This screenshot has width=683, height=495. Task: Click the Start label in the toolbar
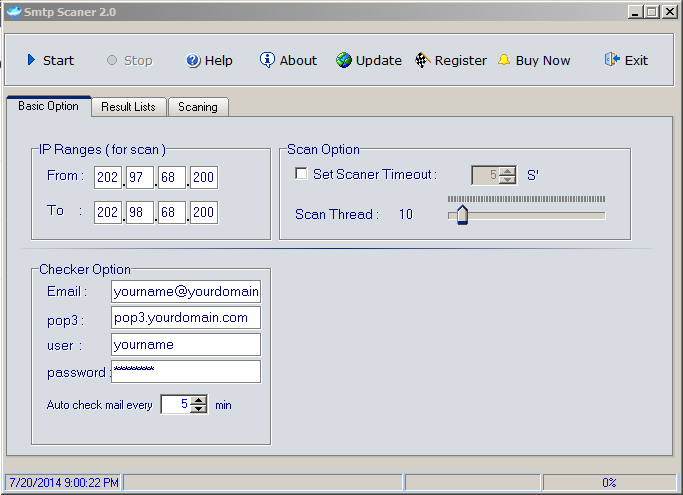pos(58,61)
